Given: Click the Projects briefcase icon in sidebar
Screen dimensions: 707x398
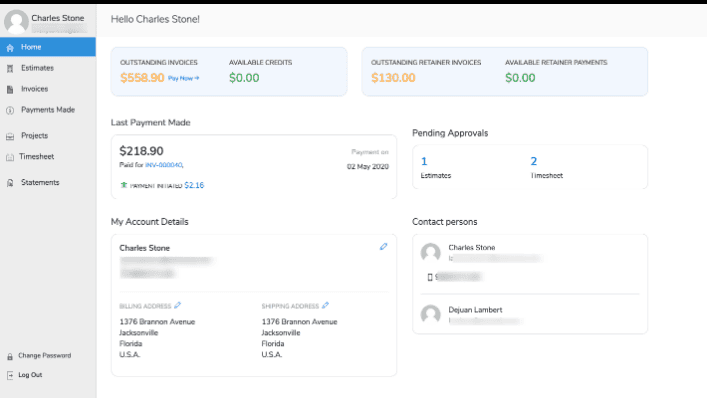Looking at the screenshot, I should 10,136.
